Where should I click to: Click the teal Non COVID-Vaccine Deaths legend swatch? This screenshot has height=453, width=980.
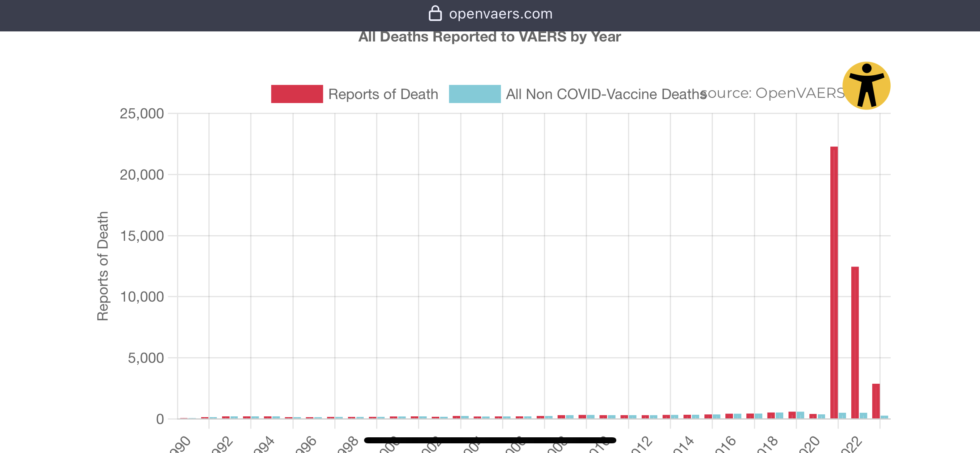(475, 94)
